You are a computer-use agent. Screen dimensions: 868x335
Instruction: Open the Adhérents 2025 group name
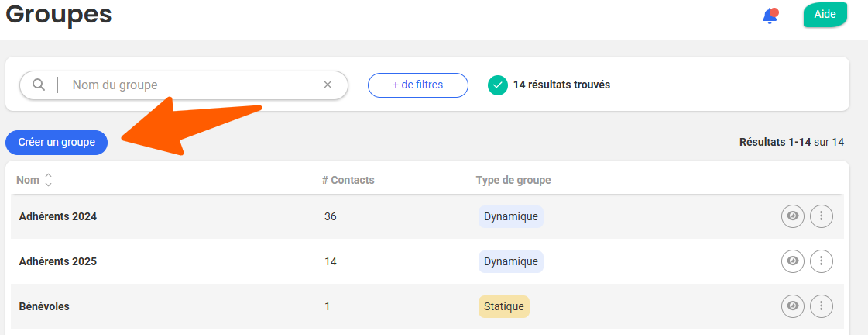pos(58,261)
